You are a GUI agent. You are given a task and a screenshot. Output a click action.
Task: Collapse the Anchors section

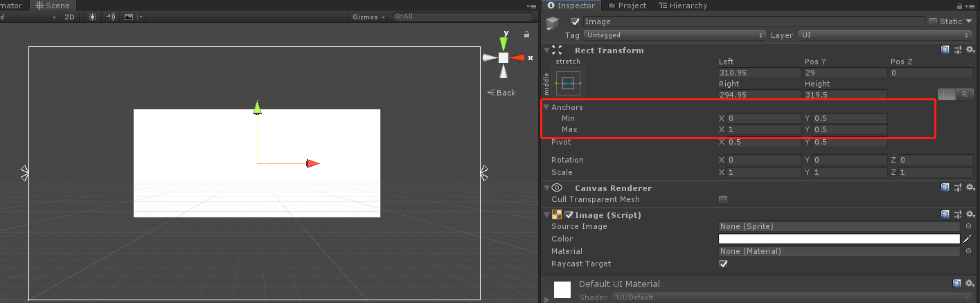(546, 107)
